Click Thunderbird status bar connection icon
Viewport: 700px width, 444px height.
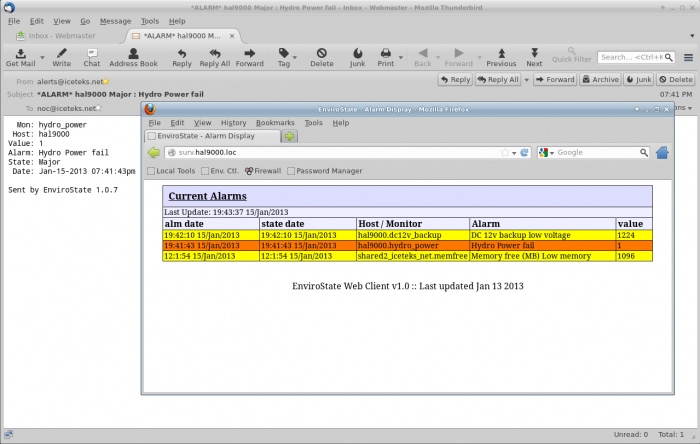8,434
